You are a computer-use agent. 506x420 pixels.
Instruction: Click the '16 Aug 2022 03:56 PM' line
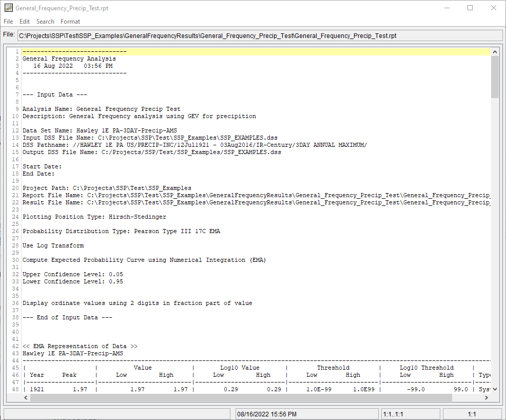[x=73, y=66]
